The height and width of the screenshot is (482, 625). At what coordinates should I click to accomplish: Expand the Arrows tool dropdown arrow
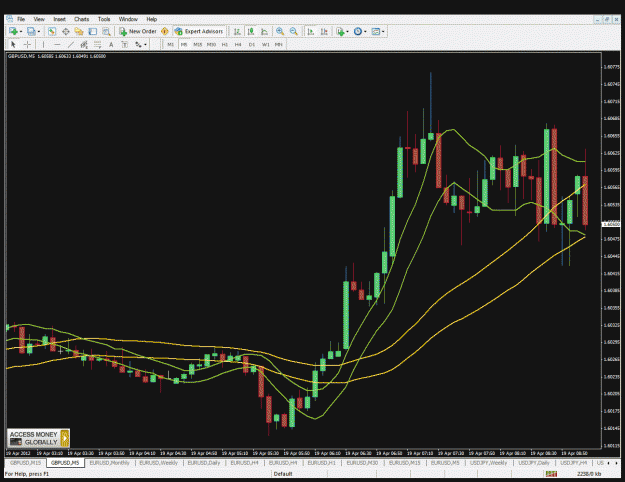145,45
